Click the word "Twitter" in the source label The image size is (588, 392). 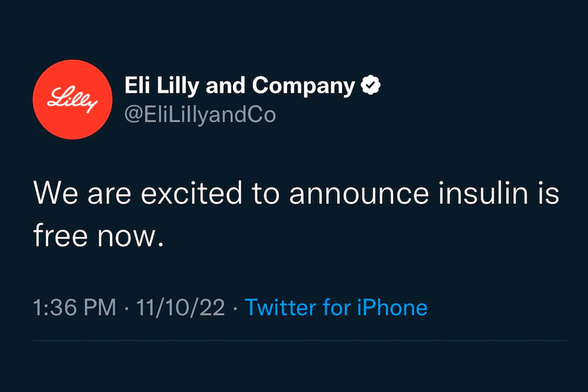(281, 308)
